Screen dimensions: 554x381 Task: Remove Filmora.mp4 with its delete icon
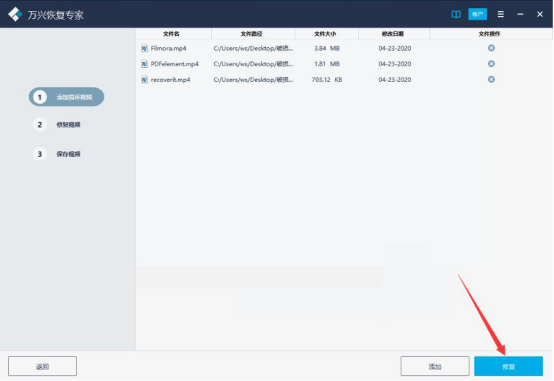tap(491, 48)
